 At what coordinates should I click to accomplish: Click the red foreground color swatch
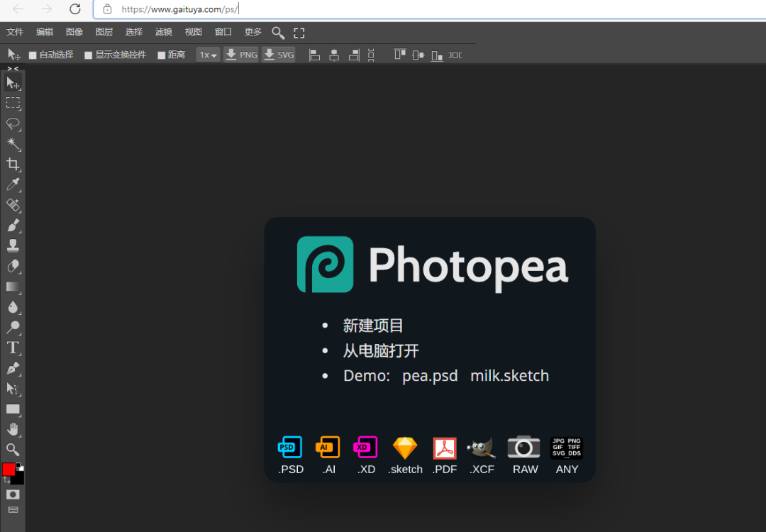click(9, 470)
